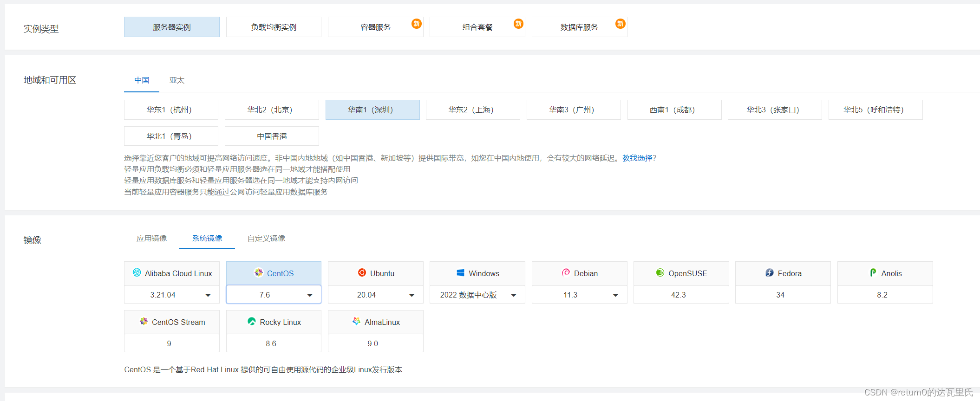Open the 应用镜像 tab
Image resolution: width=980 pixels, height=401 pixels.
click(151, 238)
